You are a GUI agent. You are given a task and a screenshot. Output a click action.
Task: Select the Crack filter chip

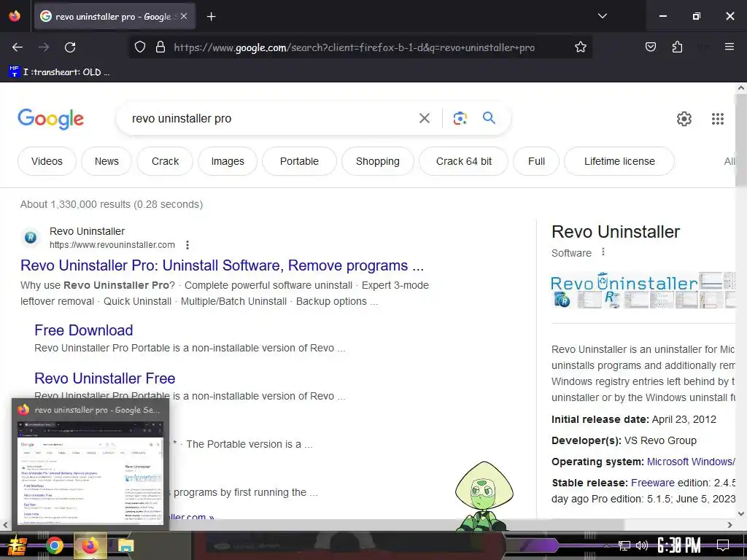[165, 161]
